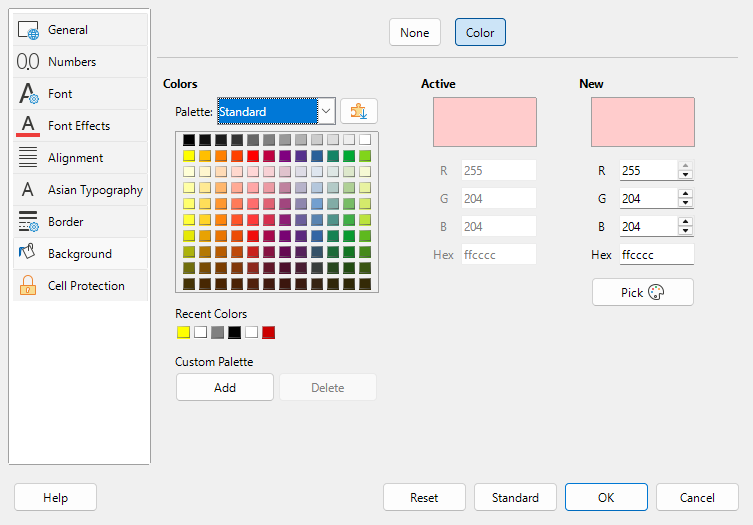
Task: Select the Color fill button
Action: [x=480, y=33]
